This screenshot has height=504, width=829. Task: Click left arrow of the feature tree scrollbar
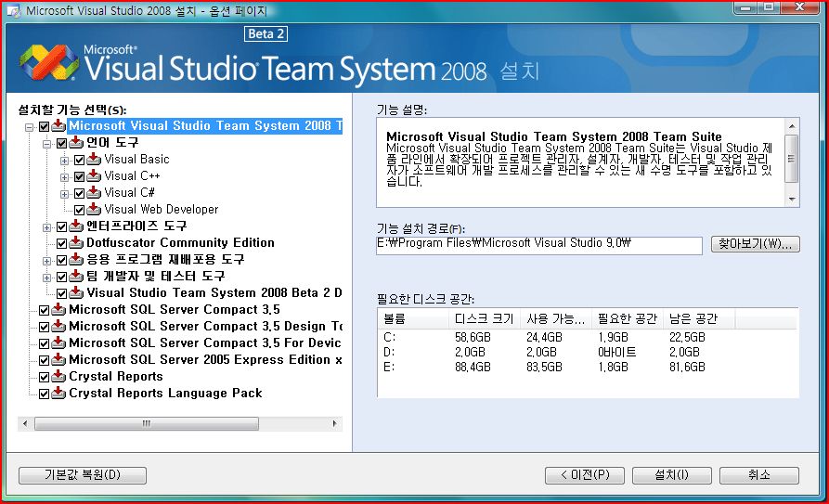(x=25, y=423)
